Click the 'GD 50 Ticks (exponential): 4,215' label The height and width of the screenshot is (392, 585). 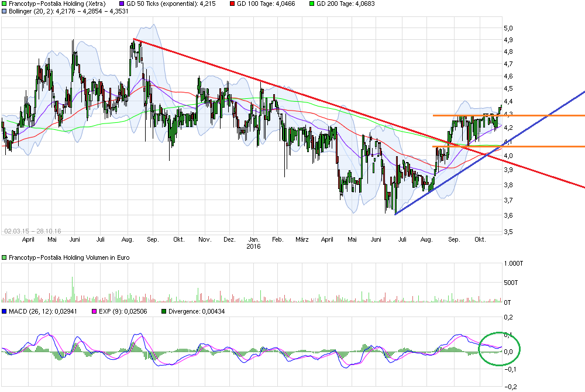171,4
